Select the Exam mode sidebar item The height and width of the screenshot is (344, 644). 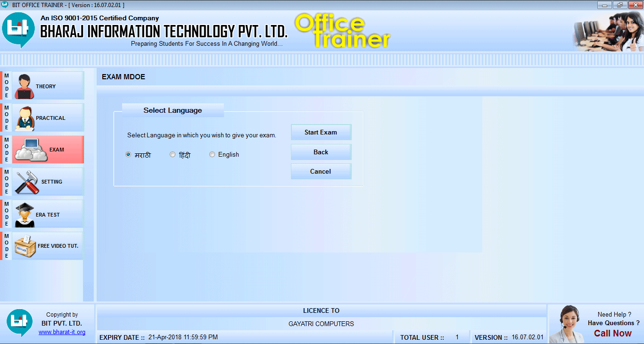click(48, 150)
